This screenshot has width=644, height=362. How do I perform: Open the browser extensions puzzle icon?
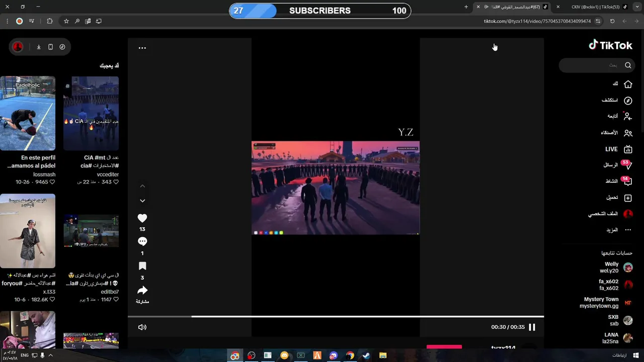[49, 21]
